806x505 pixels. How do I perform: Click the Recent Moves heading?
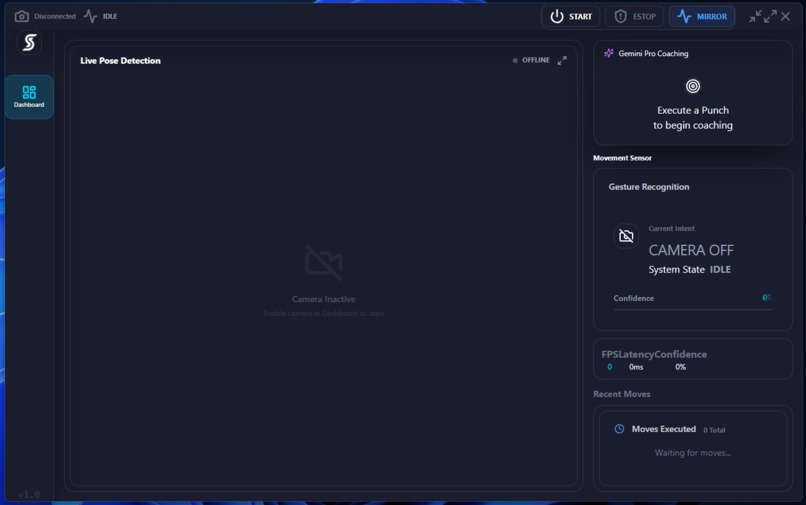coord(621,394)
